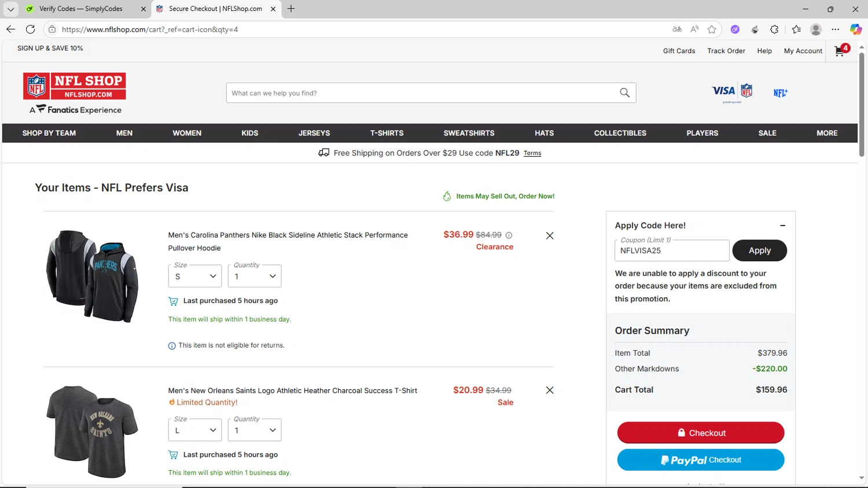
Task: Open the Copilot icon in browser toolbar
Action: point(856,29)
